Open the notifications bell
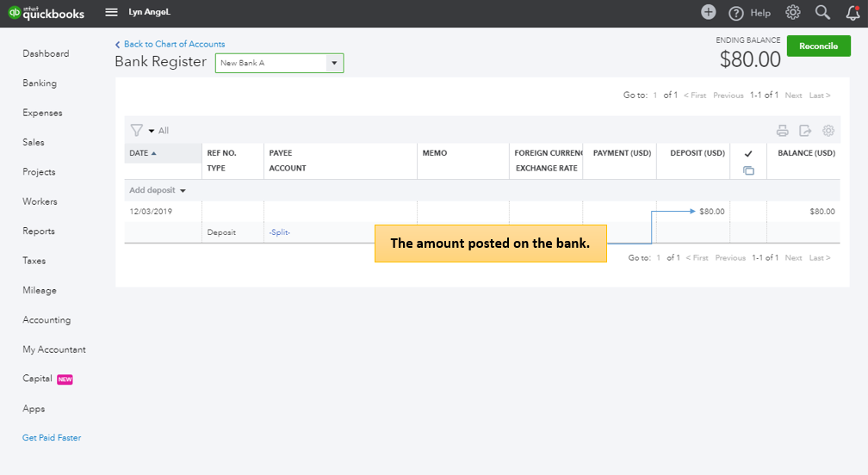The image size is (868, 475). click(852, 13)
